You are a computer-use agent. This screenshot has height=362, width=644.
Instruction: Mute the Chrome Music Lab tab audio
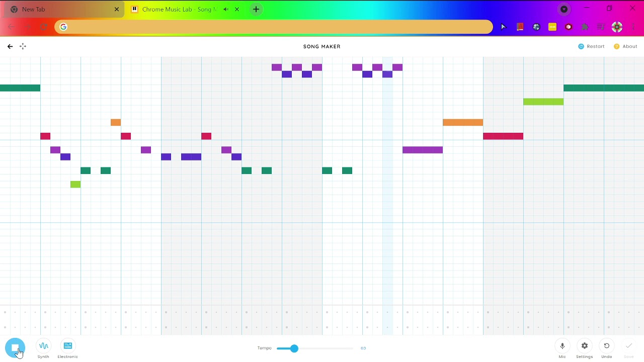coord(226,10)
